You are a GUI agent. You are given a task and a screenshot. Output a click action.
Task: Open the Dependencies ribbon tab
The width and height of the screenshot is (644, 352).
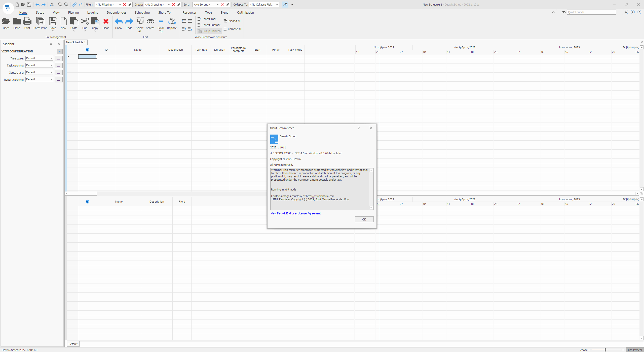117,13
